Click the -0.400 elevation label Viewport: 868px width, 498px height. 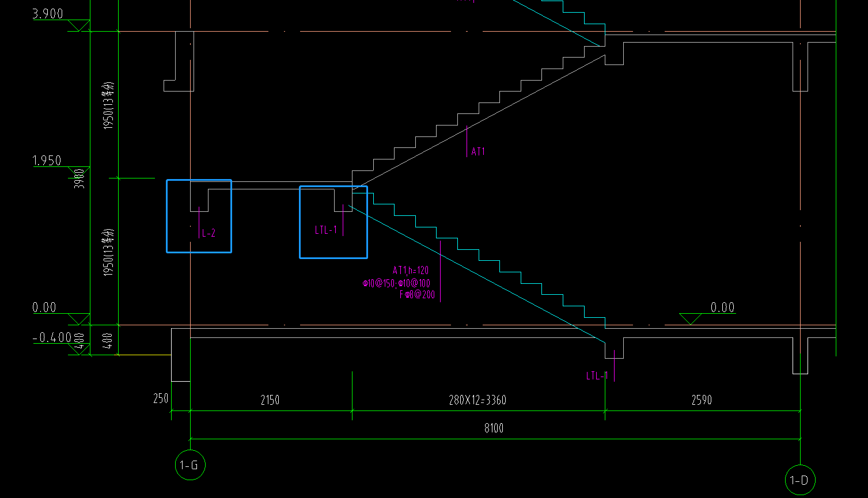pyautogui.click(x=52, y=337)
